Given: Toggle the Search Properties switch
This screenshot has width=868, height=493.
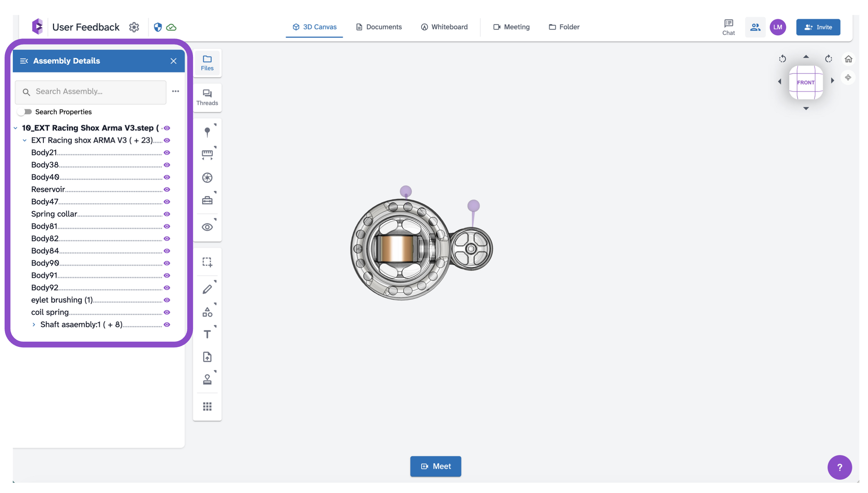Looking at the screenshot, I should [25, 112].
